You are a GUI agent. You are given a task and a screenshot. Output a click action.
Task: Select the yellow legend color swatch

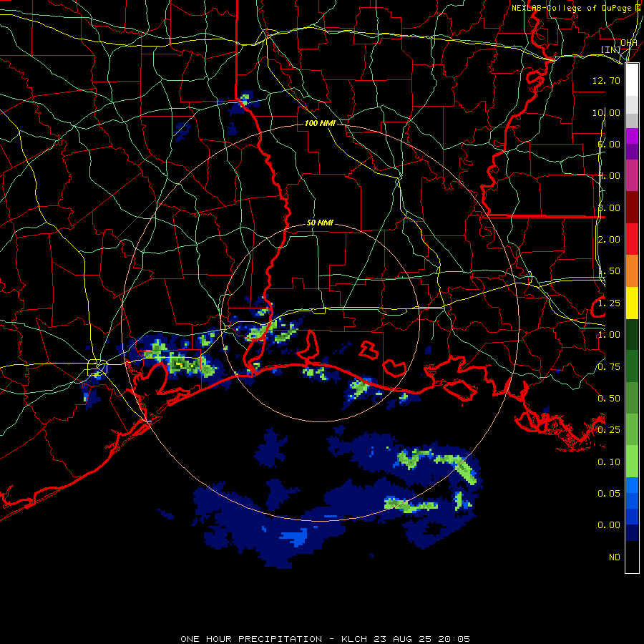point(632,303)
